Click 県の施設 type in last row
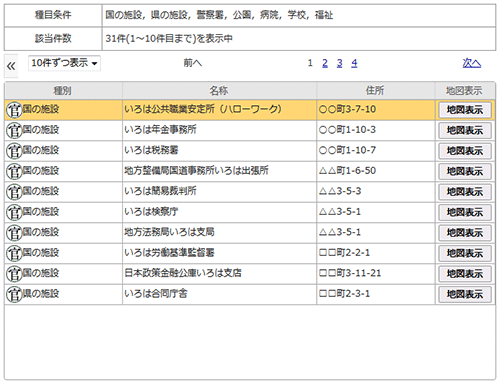Image resolution: width=500 pixels, height=384 pixels. point(41,294)
